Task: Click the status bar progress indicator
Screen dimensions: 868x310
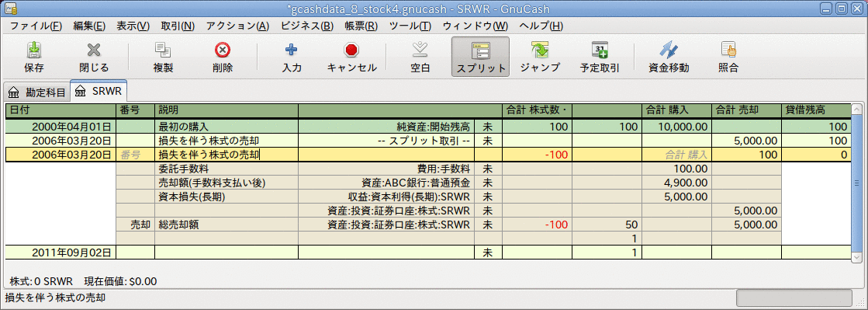Action: [x=794, y=298]
